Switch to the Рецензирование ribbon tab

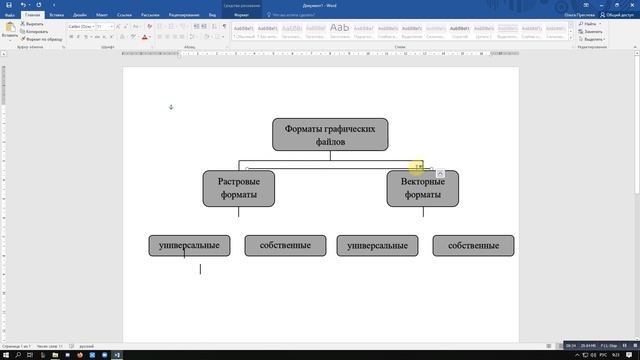pos(184,15)
